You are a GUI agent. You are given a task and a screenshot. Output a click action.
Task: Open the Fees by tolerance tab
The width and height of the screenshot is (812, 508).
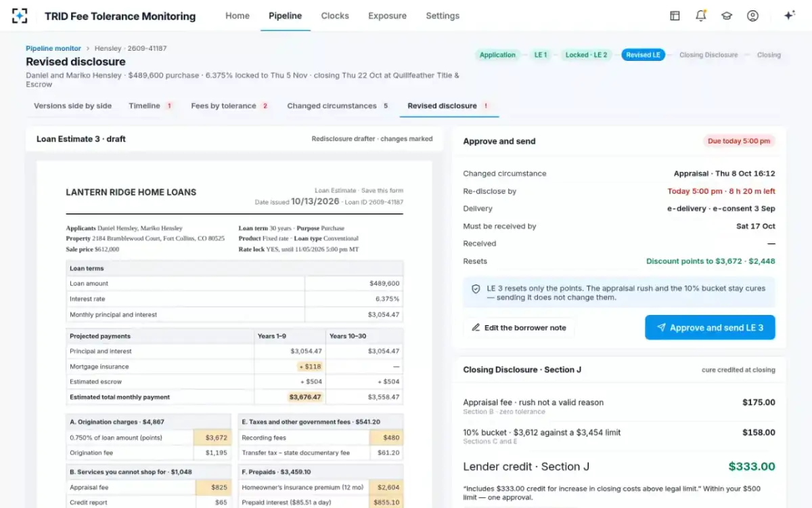[x=230, y=106]
